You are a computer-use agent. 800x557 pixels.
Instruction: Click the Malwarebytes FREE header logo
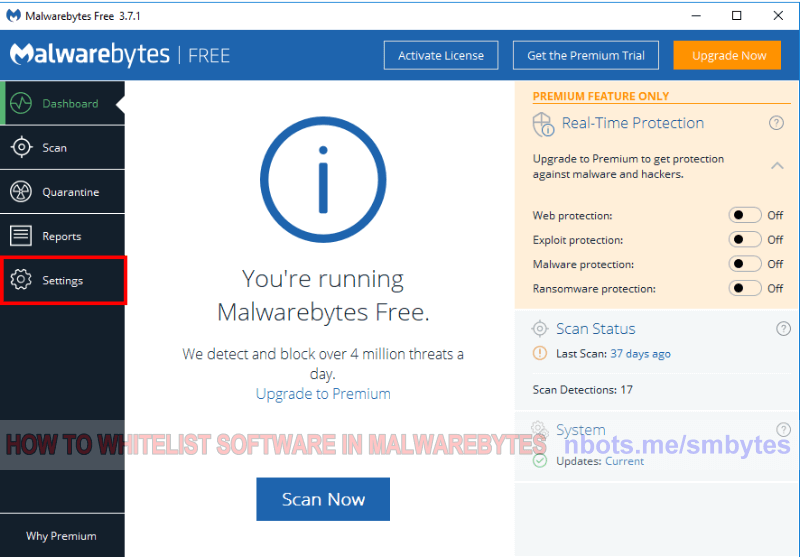[x=120, y=55]
